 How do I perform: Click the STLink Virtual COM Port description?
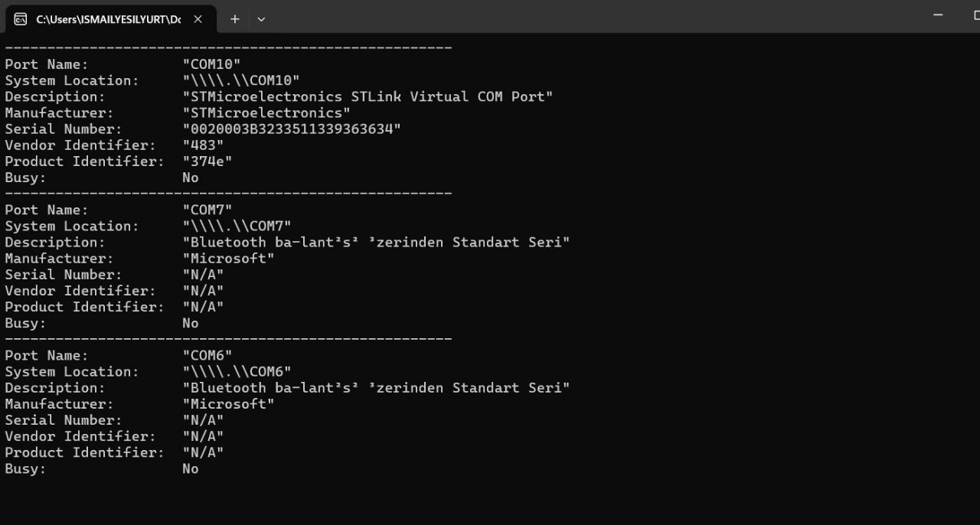click(367, 96)
